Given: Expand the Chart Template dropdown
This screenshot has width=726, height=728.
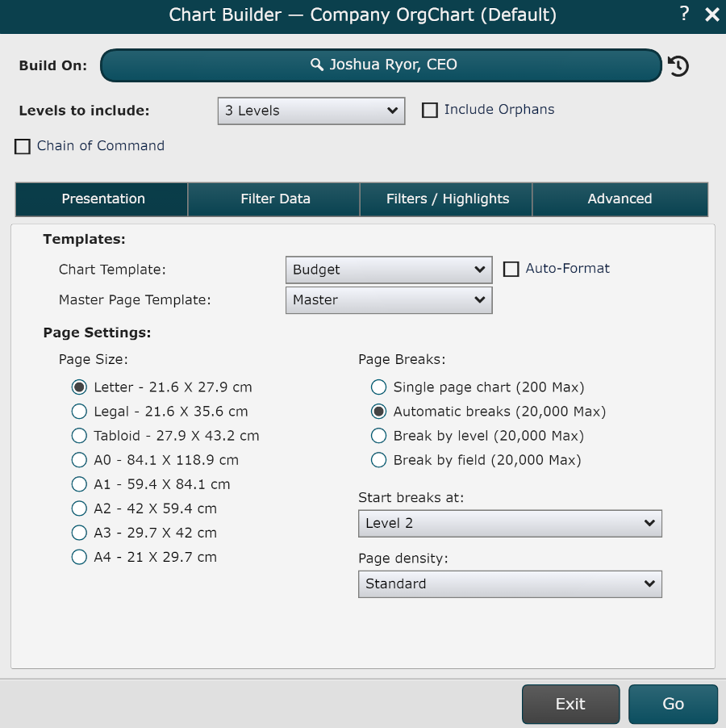Looking at the screenshot, I should coord(388,270).
